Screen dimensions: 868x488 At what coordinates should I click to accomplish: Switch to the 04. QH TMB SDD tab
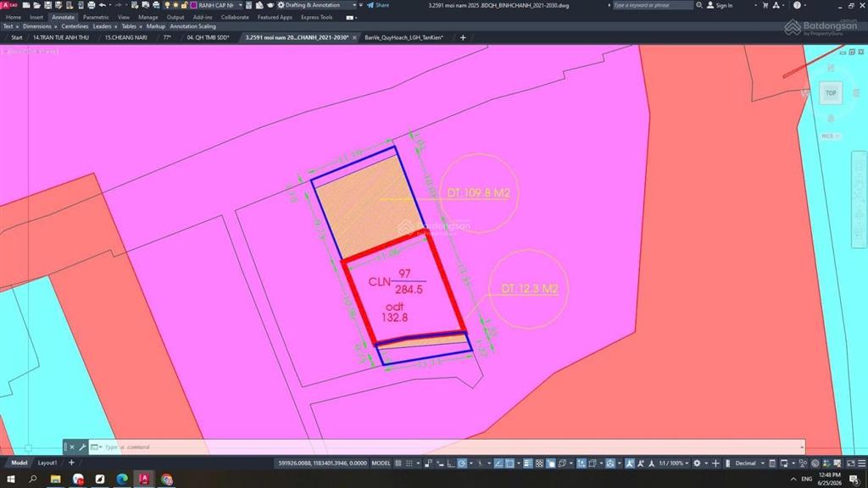pyautogui.click(x=209, y=37)
